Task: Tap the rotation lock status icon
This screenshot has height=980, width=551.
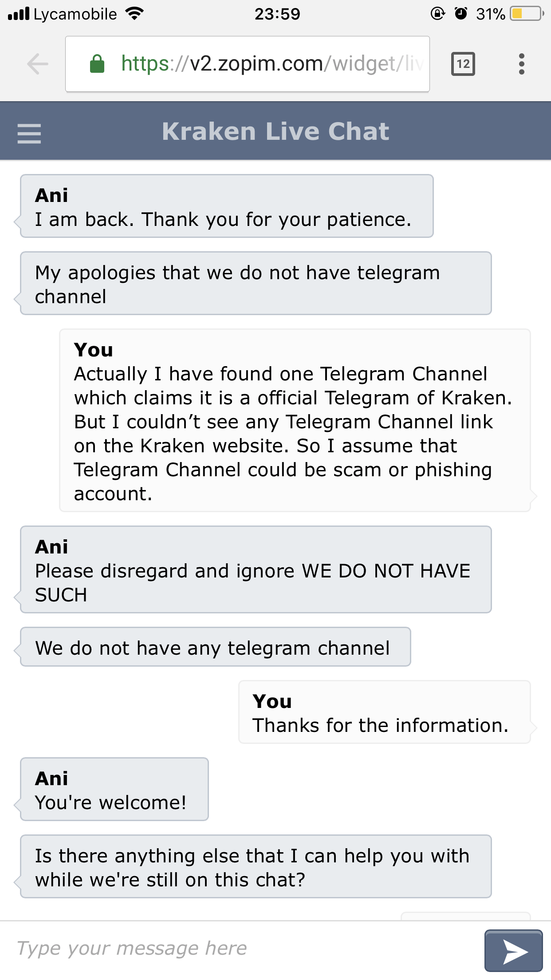Action: (x=438, y=14)
